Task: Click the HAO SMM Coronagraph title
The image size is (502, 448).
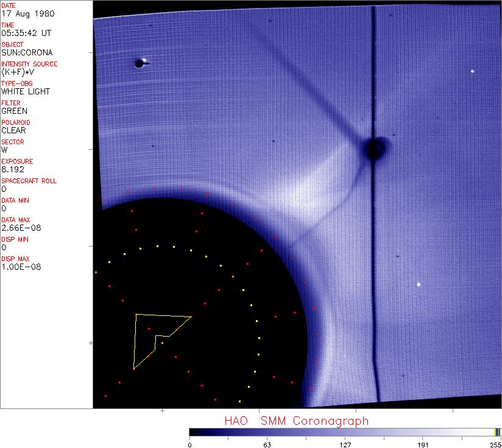Action: (296, 421)
